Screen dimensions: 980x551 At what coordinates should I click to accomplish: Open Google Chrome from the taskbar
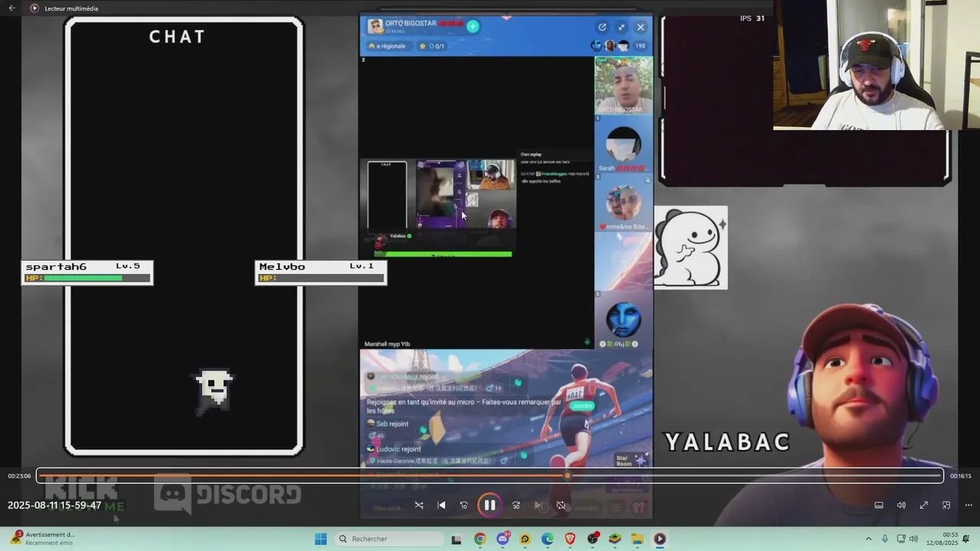(x=479, y=539)
